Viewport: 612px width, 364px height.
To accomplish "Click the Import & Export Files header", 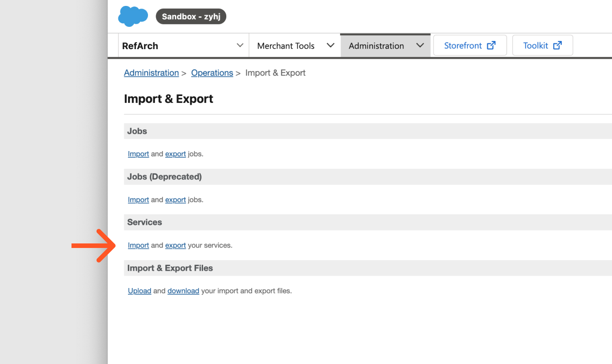I will [x=368, y=268].
